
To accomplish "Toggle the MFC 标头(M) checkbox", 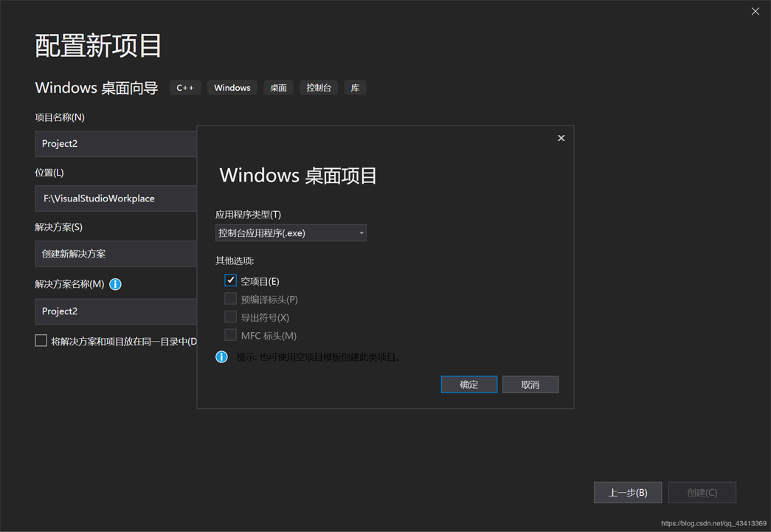I will click(x=230, y=335).
